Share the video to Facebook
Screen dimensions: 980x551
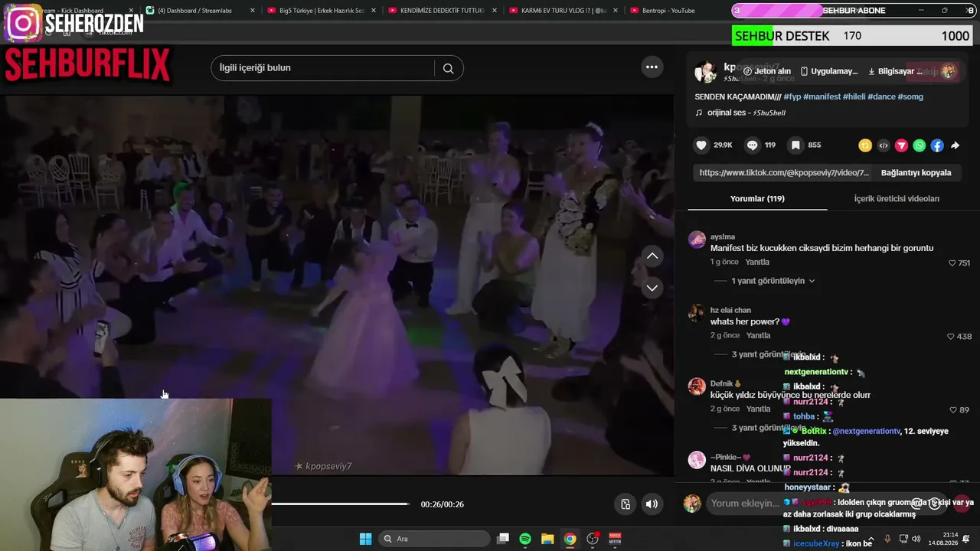pos(937,145)
